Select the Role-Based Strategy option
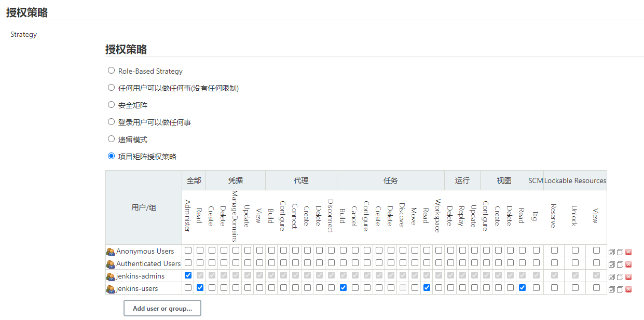Image resolution: width=644 pixels, height=320 pixels. [111, 70]
